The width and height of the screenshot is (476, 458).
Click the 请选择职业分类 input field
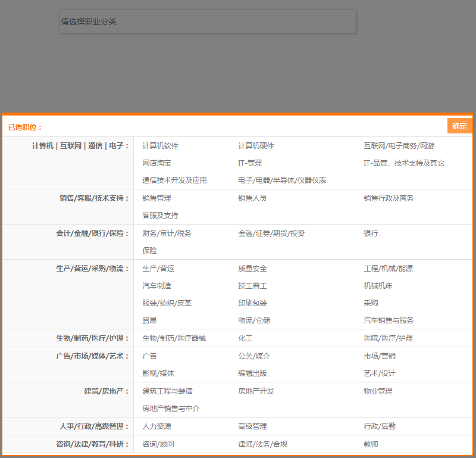click(x=207, y=21)
